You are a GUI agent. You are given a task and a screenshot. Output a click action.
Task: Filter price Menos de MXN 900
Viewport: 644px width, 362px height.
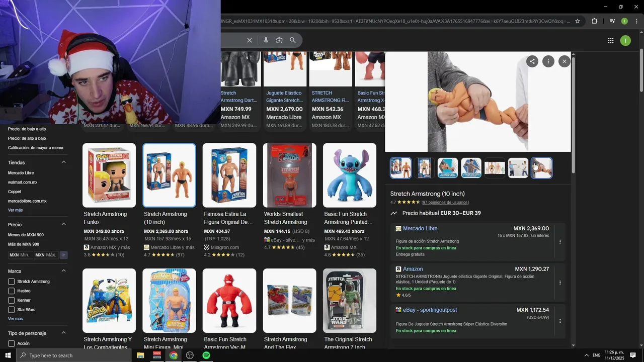point(26,235)
